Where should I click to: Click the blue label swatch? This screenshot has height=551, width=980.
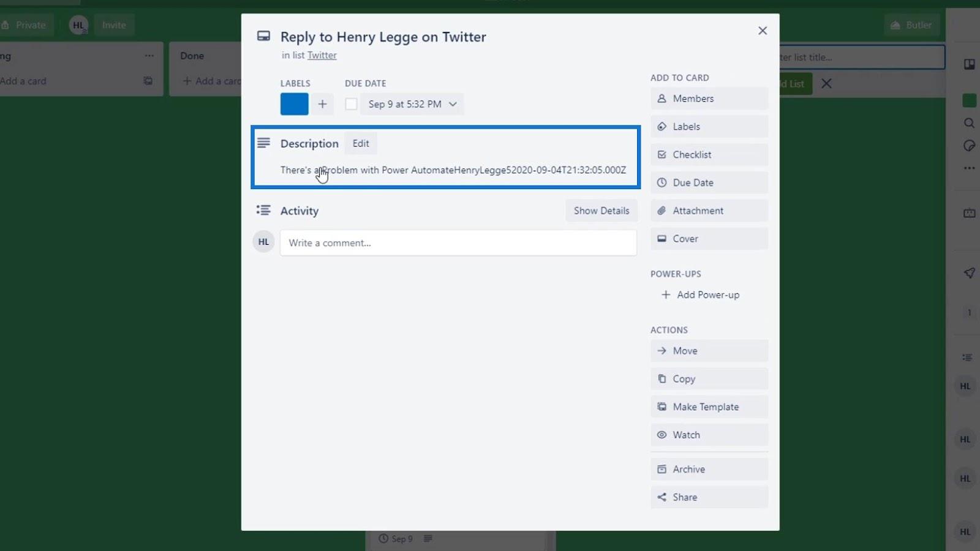(x=295, y=104)
